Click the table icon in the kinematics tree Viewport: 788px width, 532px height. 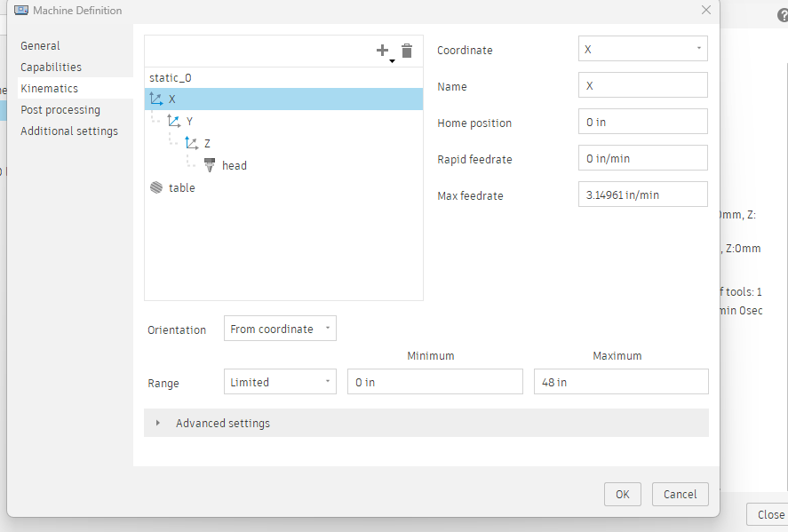tap(158, 187)
